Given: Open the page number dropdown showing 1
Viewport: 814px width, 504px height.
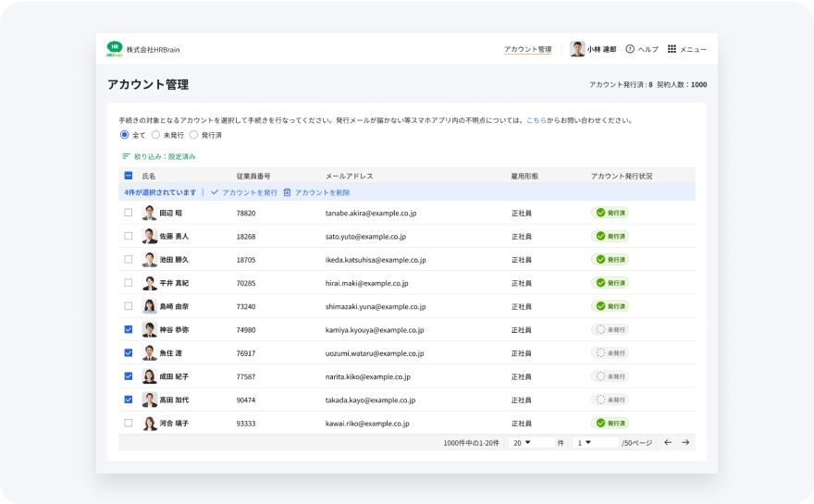Looking at the screenshot, I should point(594,443).
